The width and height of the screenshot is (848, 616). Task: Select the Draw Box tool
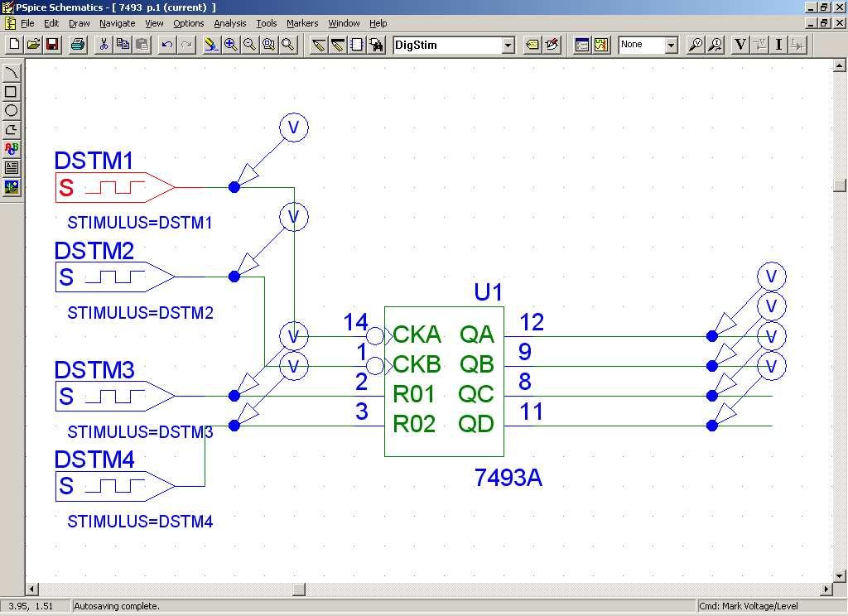(12, 92)
